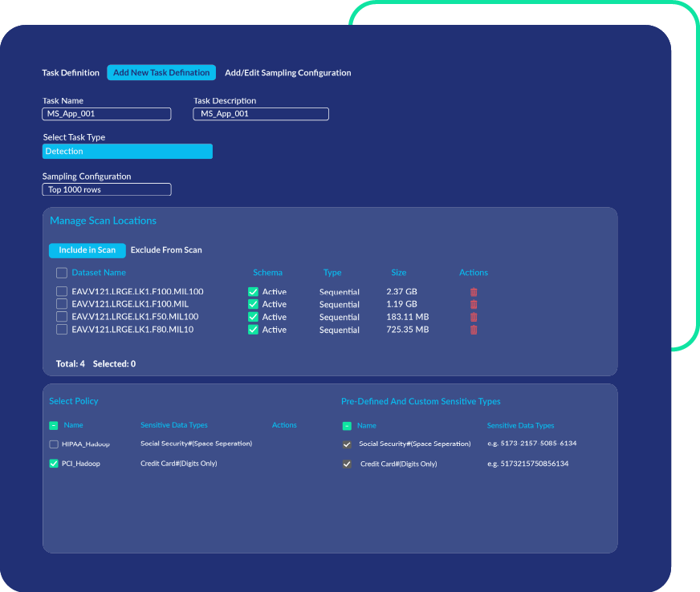This screenshot has width=700, height=592.
Task: Uncheck the Social Security#(Space Seperation) sensitive type
Action: [347, 444]
